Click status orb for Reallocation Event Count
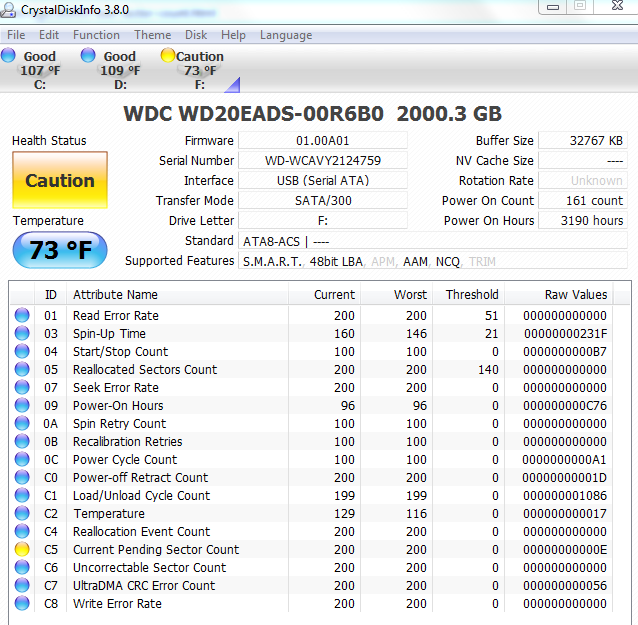 [22, 531]
